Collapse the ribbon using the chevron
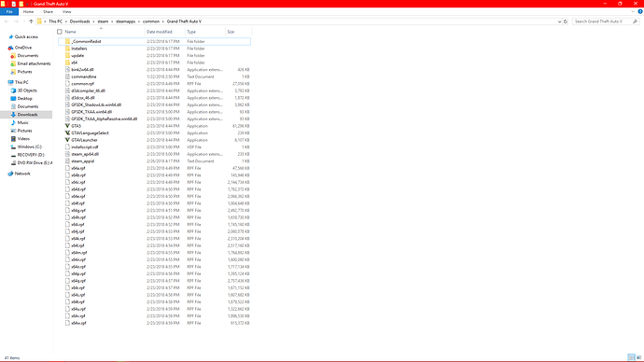The image size is (644, 362). (x=633, y=11)
